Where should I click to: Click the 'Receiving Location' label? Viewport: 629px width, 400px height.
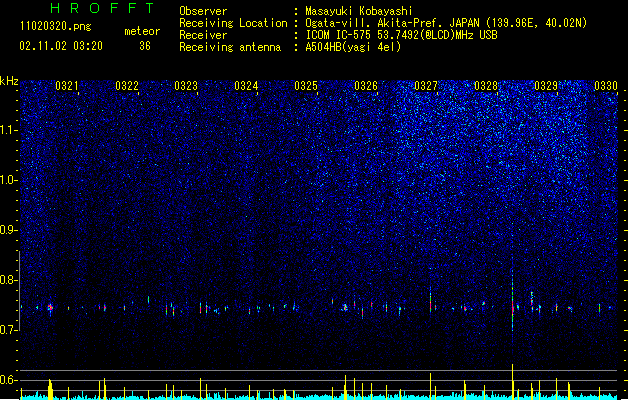click(233, 23)
